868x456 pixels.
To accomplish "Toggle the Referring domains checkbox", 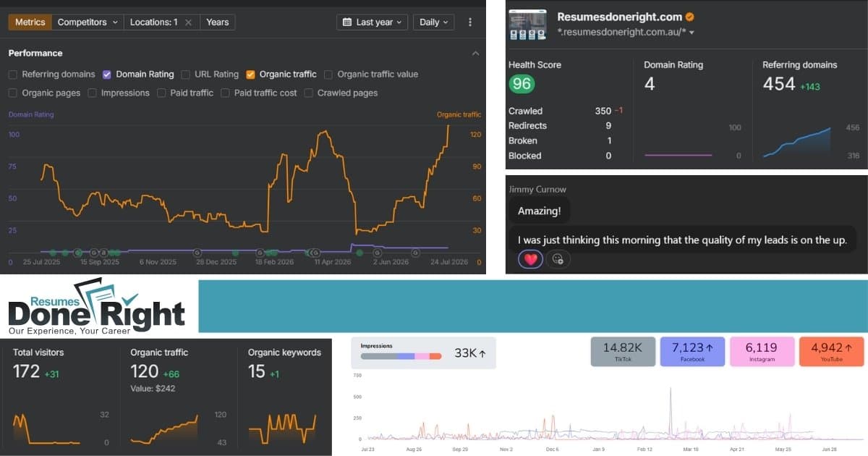I will click(13, 74).
